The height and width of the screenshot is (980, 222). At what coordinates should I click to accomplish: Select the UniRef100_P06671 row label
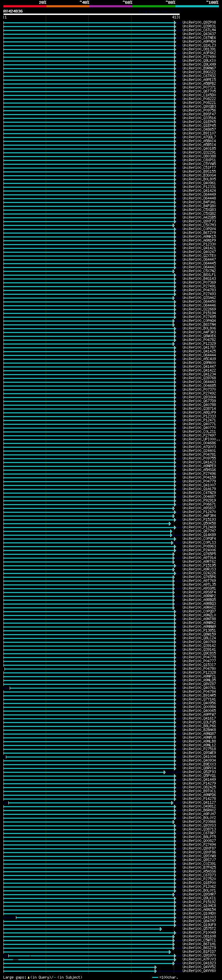(x=199, y=504)
